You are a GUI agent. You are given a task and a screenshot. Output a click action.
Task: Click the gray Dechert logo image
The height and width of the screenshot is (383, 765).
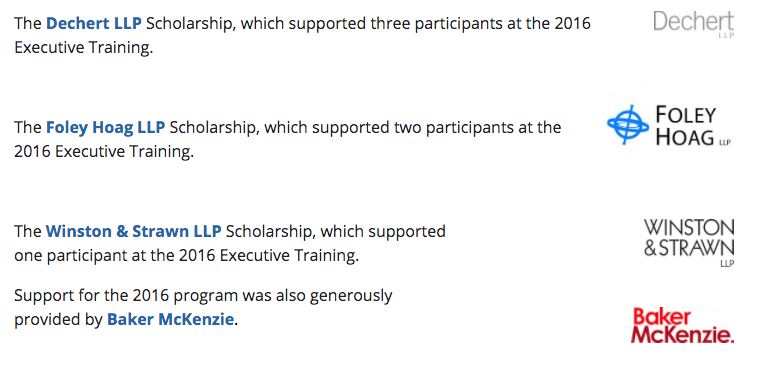pos(693,24)
